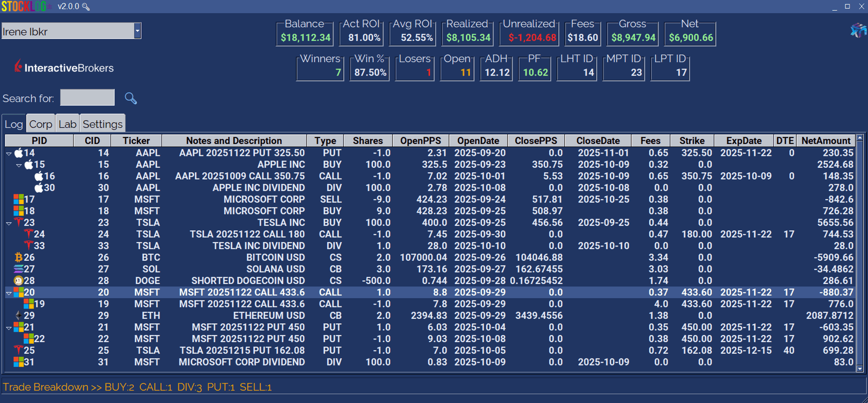868x403 pixels.
Task: Click the Ethereum icon in row 29
Action: tap(18, 316)
